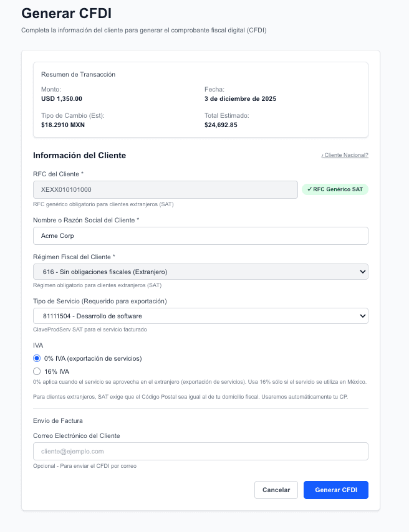The image size is (409, 532).
Task: Click the Información del Cliente heading
Action: [x=79, y=155]
